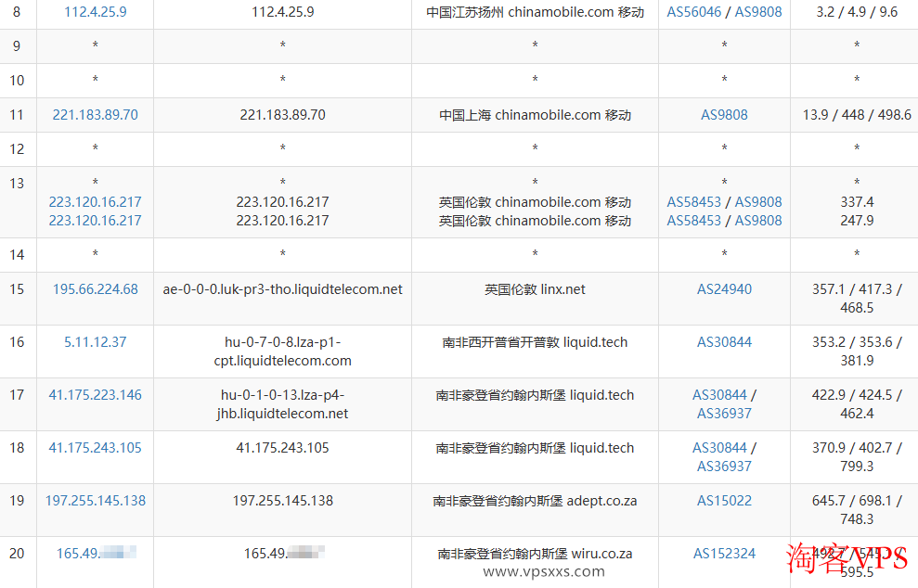The image size is (918, 588).
Task: Open the AS30844 link in hop 17 row
Action: (719, 395)
